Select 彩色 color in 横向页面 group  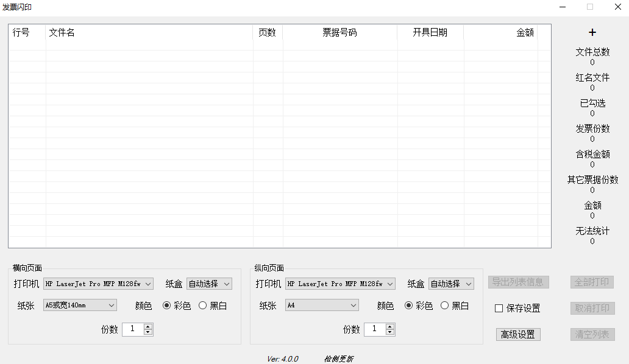(177, 306)
